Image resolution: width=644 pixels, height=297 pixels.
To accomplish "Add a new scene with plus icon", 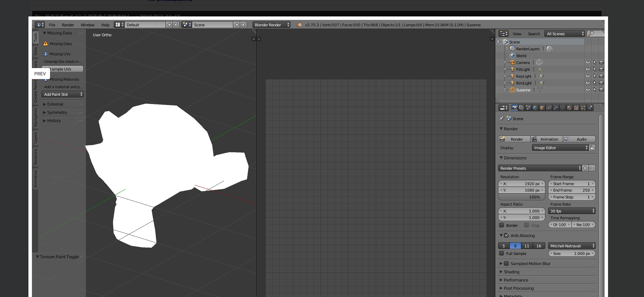I will click(x=237, y=25).
